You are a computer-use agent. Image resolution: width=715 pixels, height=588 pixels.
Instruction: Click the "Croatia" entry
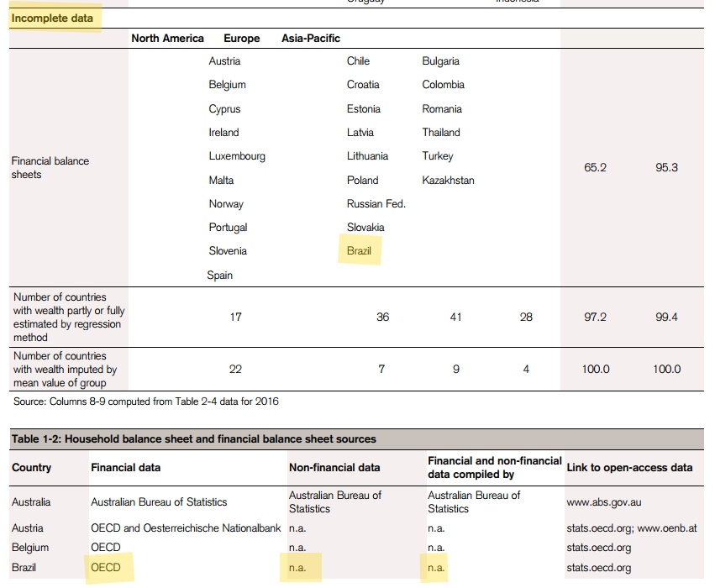pos(363,85)
